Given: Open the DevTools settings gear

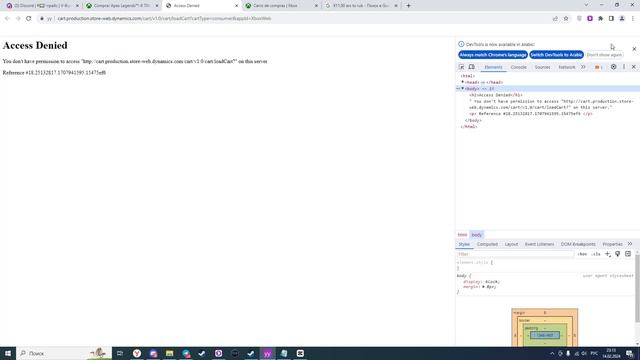Looking at the screenshot, I should (613, 67).
